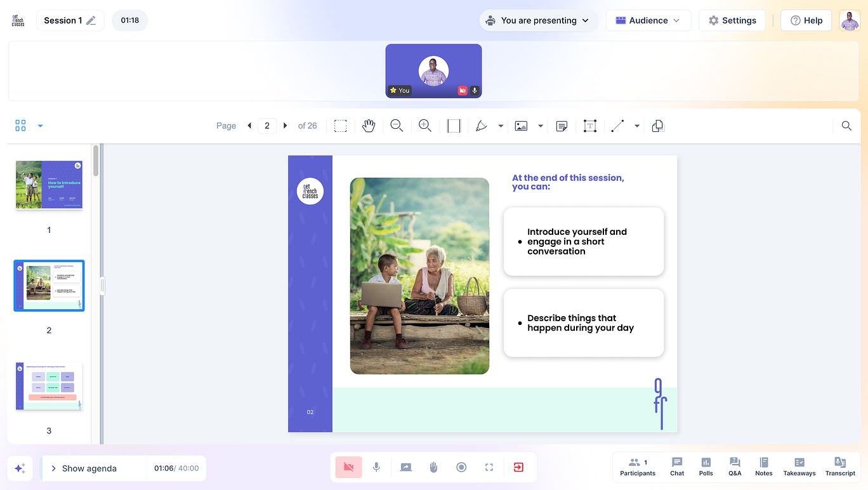The image size is (868, 490).
Task: Click the thumbnail panel scrollbar
Action: pyautogui.click(x=96, y=161)
